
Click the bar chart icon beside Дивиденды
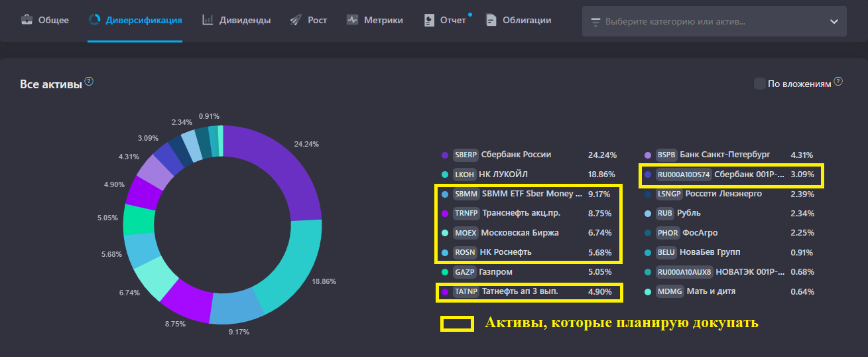(208, 21)
